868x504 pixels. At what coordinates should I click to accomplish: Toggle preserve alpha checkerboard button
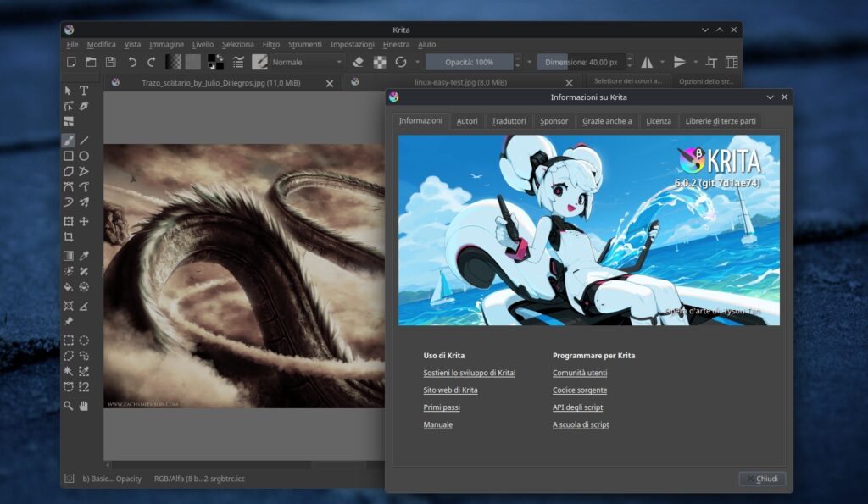(380, 62)
